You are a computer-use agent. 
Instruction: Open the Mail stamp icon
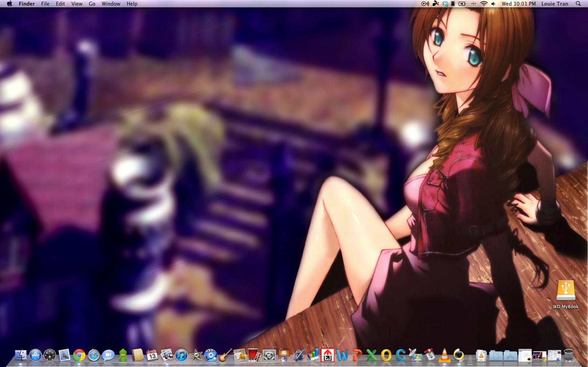64,355
